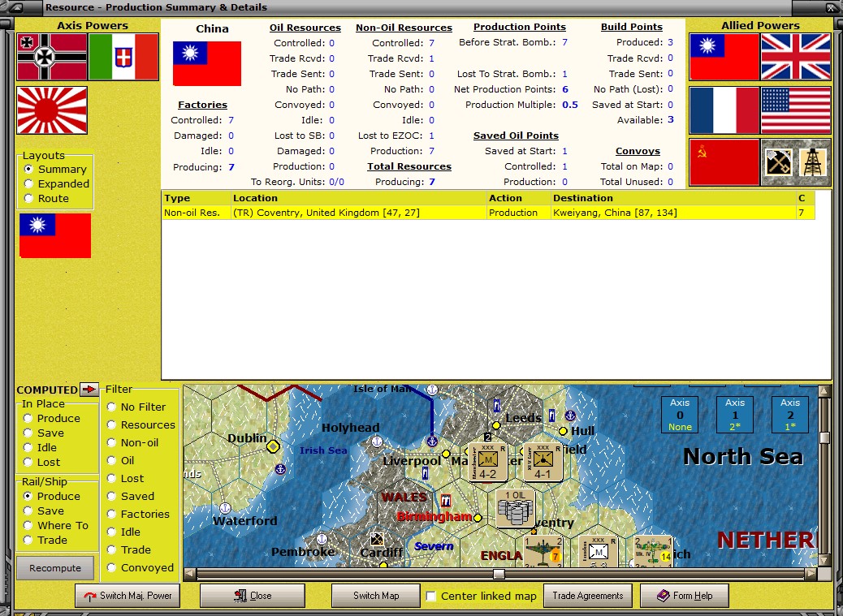Click the pickaxe non-oil resource icon
The height and width of the screenshot is (616, 843).
tap(777, 162)
